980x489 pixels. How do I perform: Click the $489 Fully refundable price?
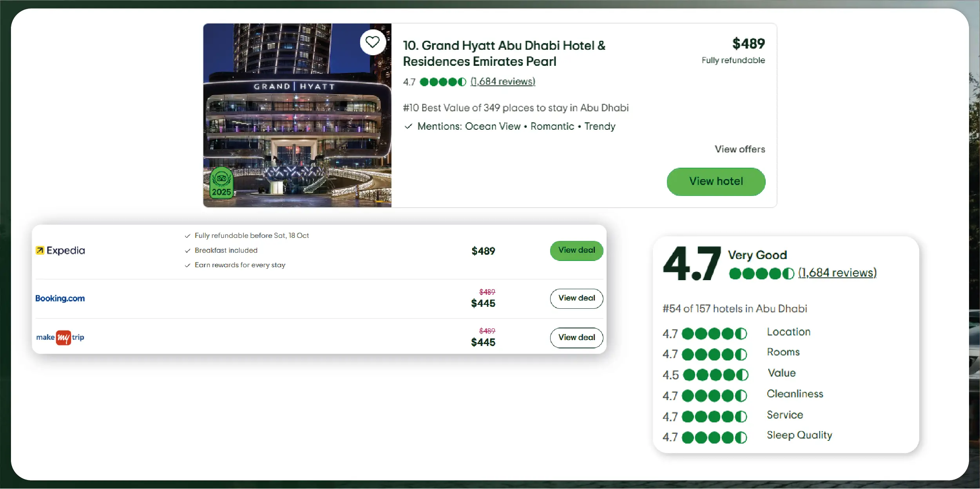[x=748, y=44]
